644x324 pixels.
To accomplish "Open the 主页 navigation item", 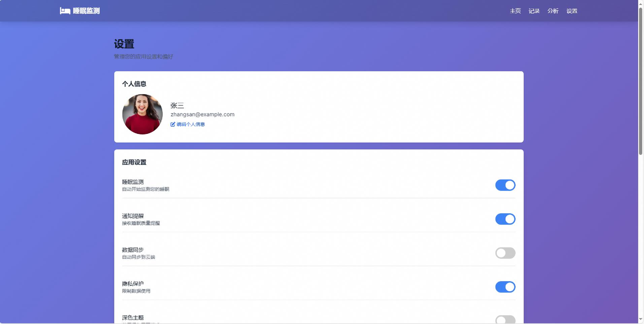I will 515,11.
